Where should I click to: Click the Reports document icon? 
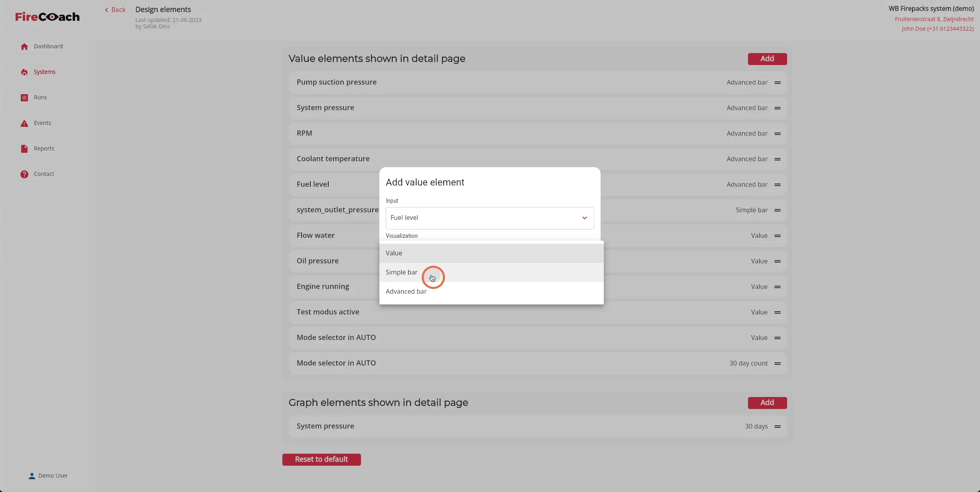(24, 149)
